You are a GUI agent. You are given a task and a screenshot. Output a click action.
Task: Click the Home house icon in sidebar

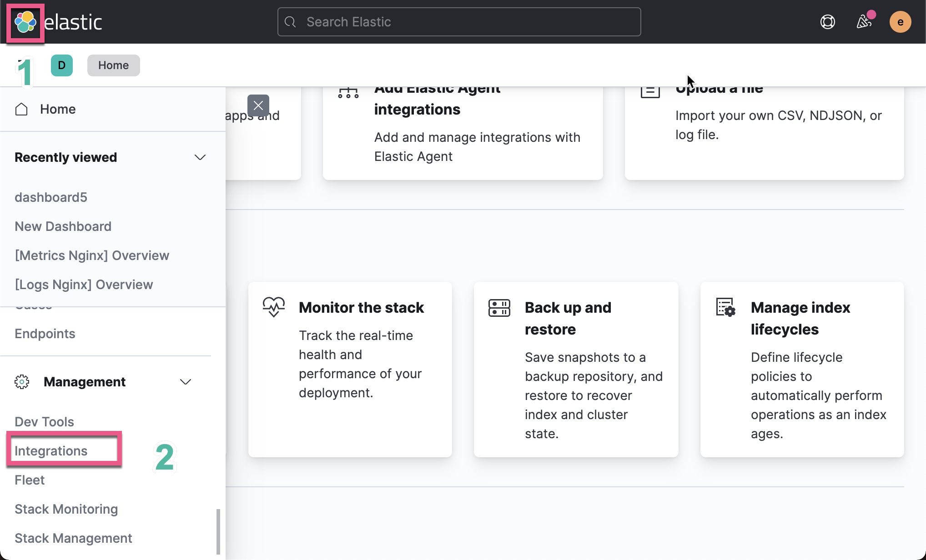point(21,109)
